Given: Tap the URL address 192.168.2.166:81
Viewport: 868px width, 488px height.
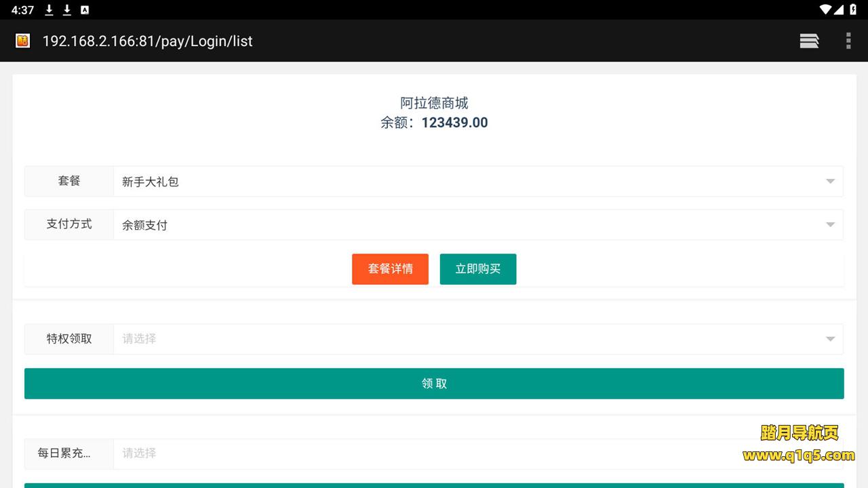Looking at the screenshot, I should [147, 41].
